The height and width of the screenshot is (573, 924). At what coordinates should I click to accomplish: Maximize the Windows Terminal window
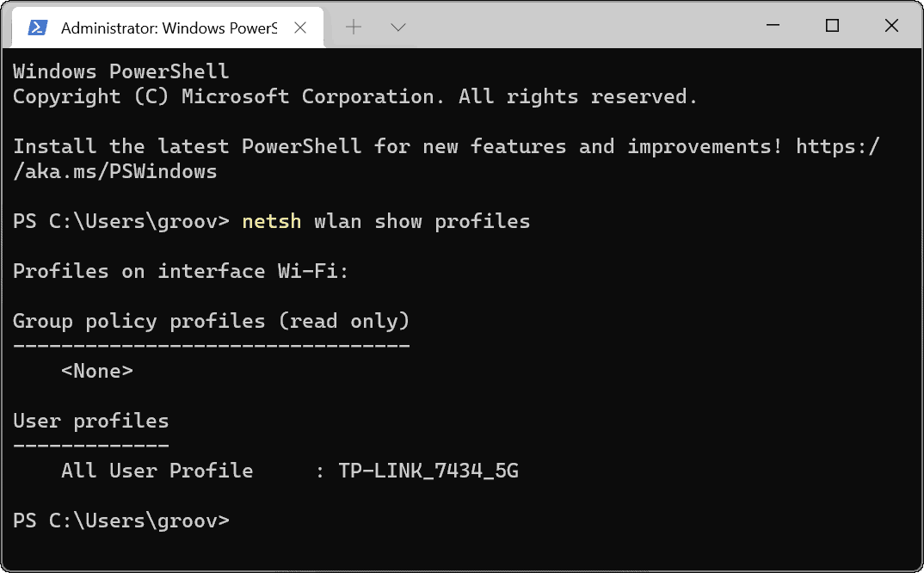click(831, 26)
